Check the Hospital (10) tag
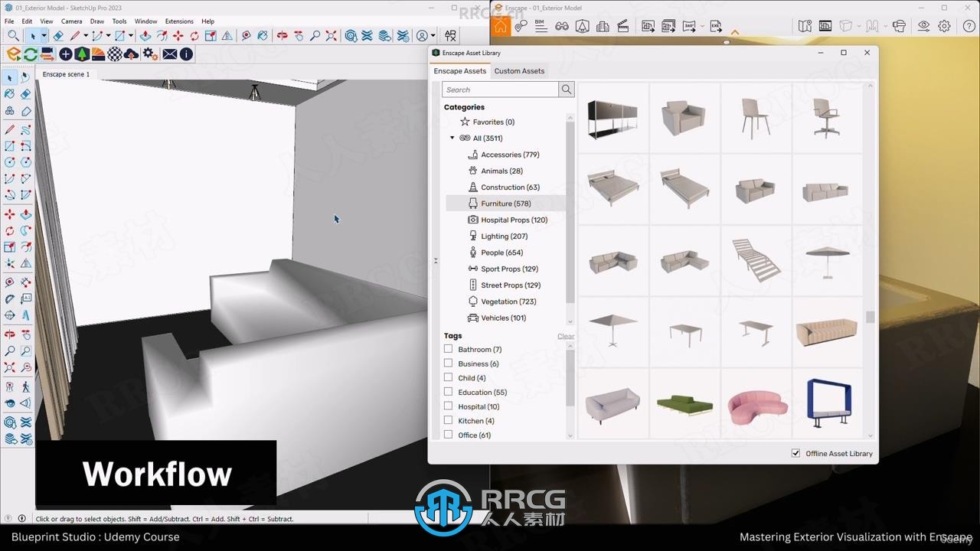Screen dimensions: 980x551 [x=449, y=406]
